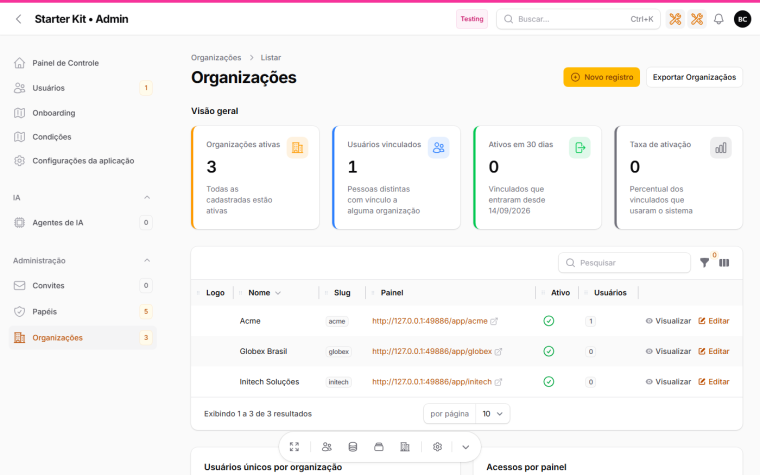Click the building icon in bottom toolbar
Image resolution: width=760 pixels, height=475 pixels.
pyautogui.click(x=405, y=447)
